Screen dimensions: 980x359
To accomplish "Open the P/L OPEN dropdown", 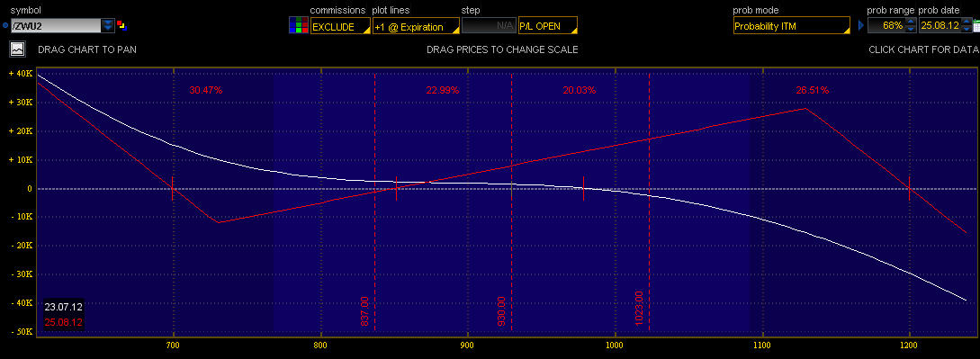I will tap(547, 26).
